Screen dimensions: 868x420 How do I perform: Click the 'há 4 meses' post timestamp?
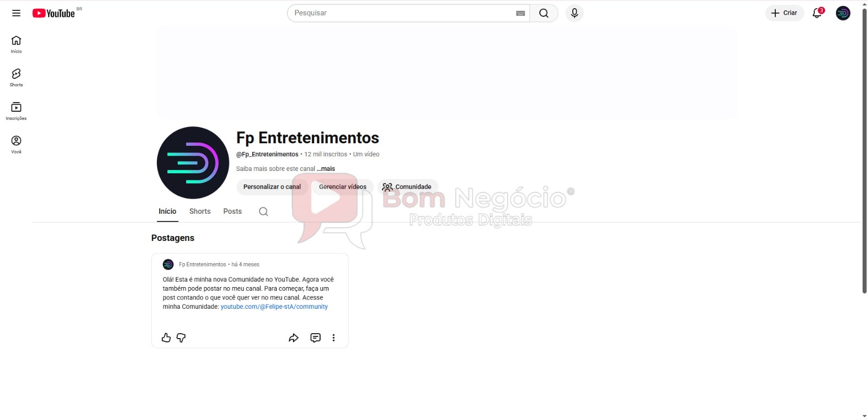(x=245, y=264)
